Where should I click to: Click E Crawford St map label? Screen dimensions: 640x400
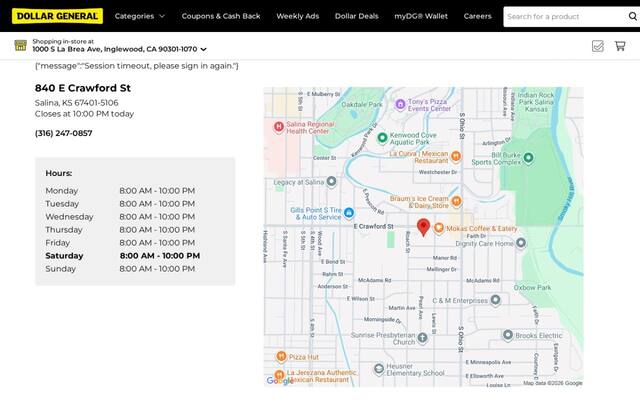click(x=373, y=226)
